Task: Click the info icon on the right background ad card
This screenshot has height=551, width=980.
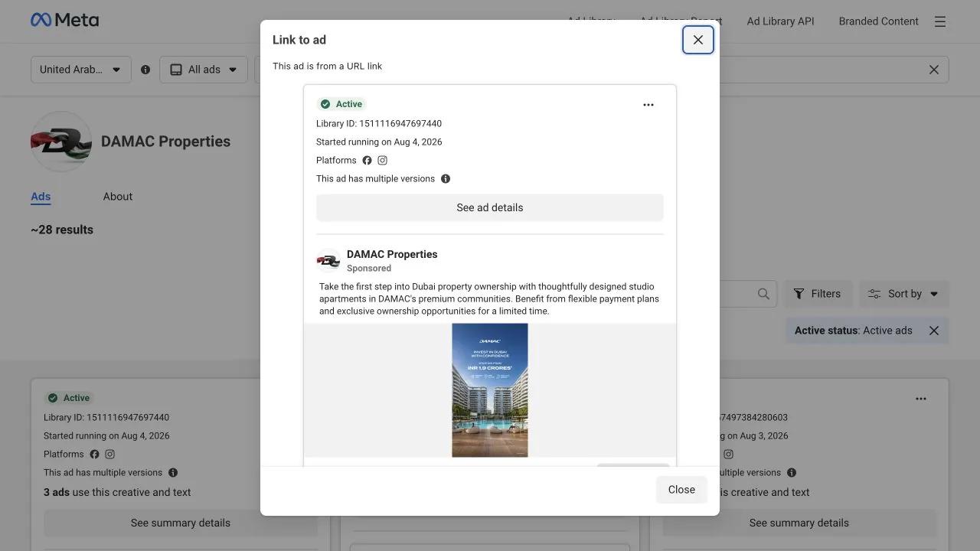Action: coord(792,473)
